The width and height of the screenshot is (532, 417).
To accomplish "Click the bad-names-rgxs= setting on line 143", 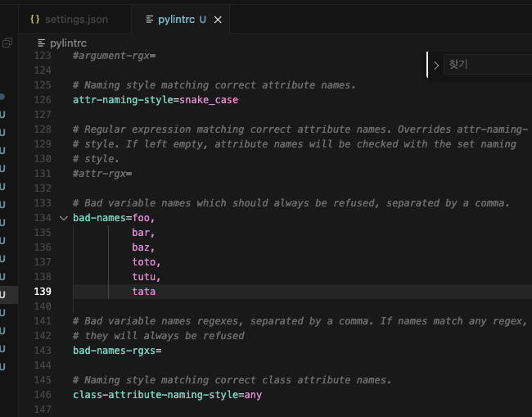I will click(x=117, y=351).
